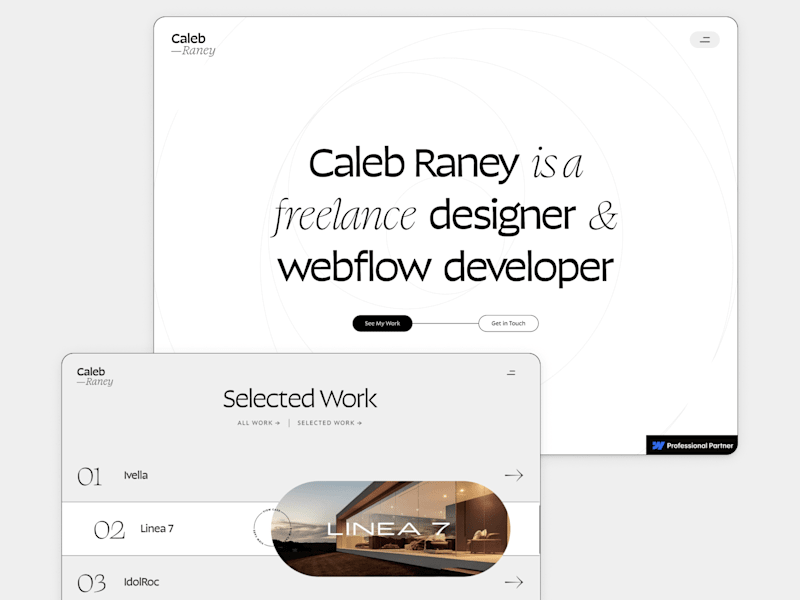Open the Selected Work filter link
This screenshot has height=600, width=800.
pyautogui.click(x=330, y=423)
